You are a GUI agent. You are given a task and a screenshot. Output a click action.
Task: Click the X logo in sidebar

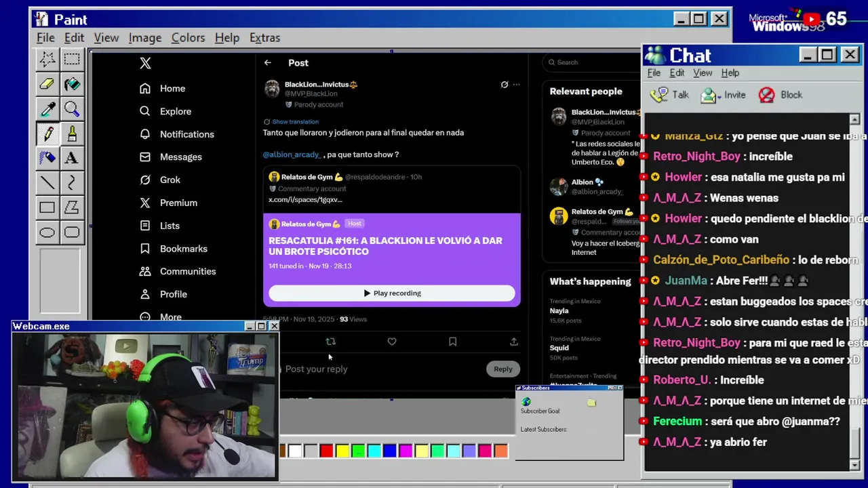145,63
